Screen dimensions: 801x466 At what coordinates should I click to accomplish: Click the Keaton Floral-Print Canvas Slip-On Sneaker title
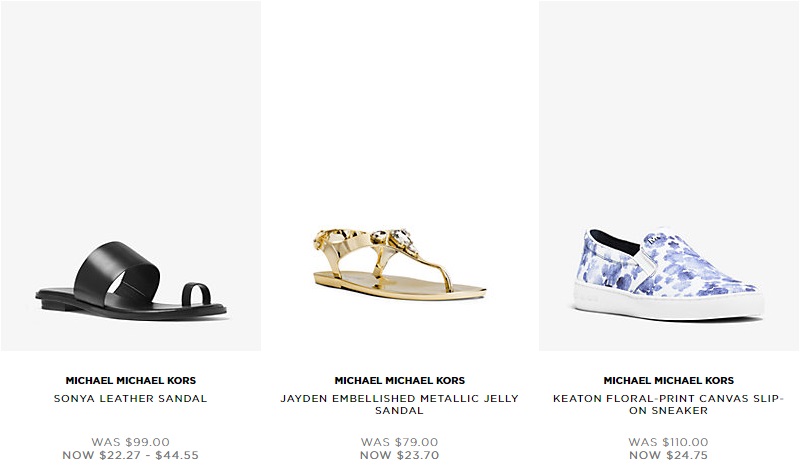click(x=668, y=404)
